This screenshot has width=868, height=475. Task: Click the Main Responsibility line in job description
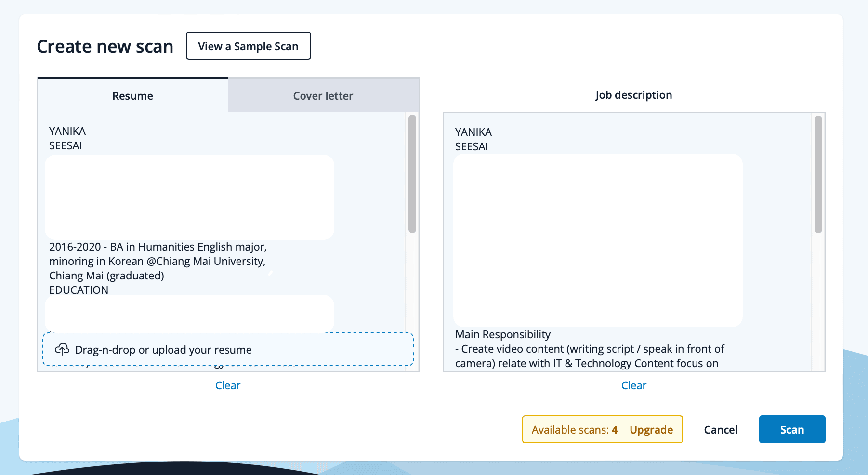point(502,334)
